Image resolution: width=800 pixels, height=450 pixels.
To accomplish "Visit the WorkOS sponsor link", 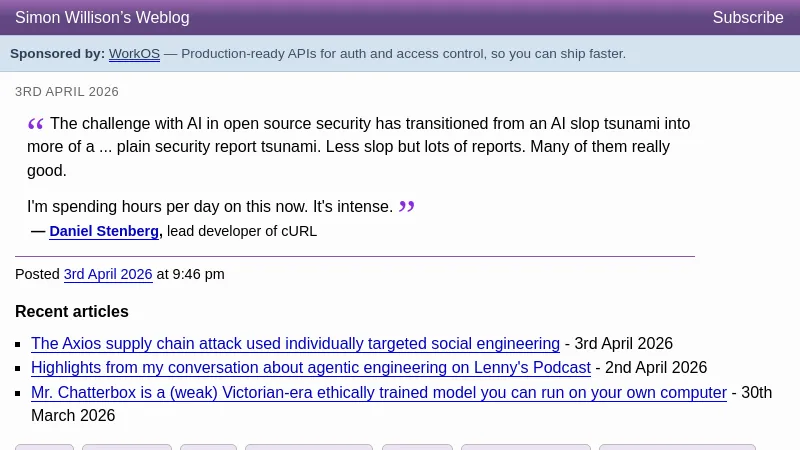I will tap(134, 54).
